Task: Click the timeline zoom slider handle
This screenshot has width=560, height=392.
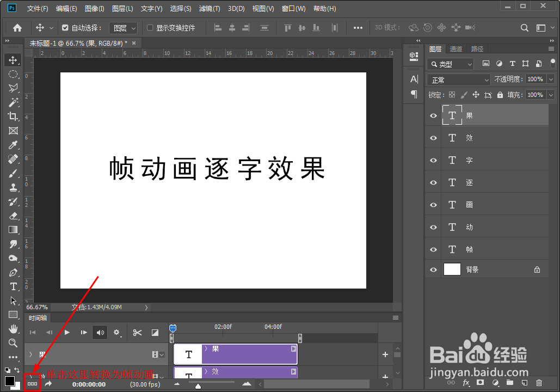Action: coord(198,386)
